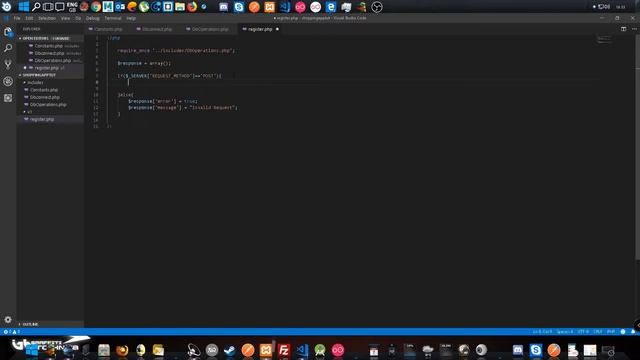Viewport: 640px width, 360px height.
Task: Open Firefox from the top bar
Action: point(192,7)
